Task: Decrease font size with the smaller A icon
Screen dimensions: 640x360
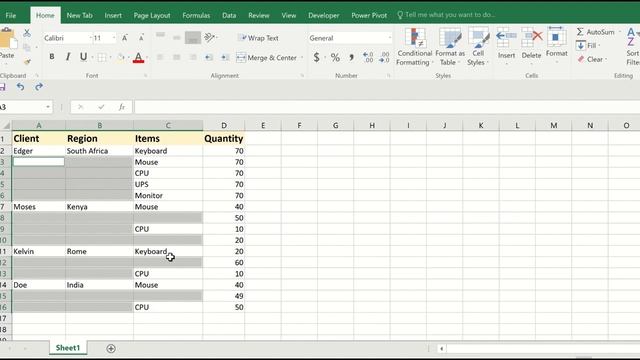Action: click(x=141, y=38)
